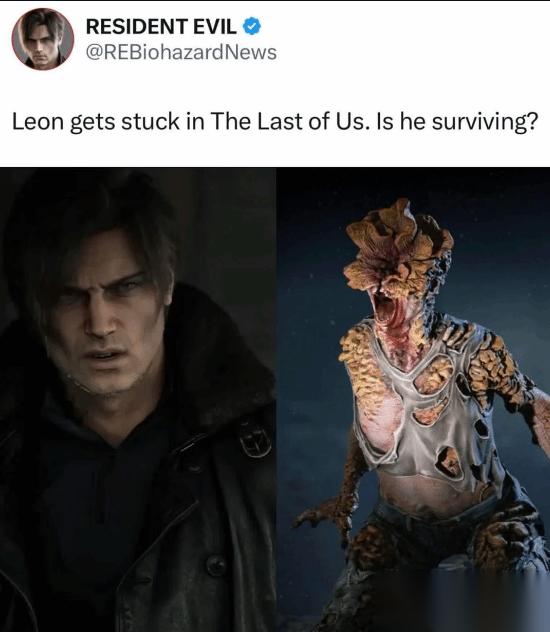Click the metal buckle on Leon's coat collar

coord(255,440)
